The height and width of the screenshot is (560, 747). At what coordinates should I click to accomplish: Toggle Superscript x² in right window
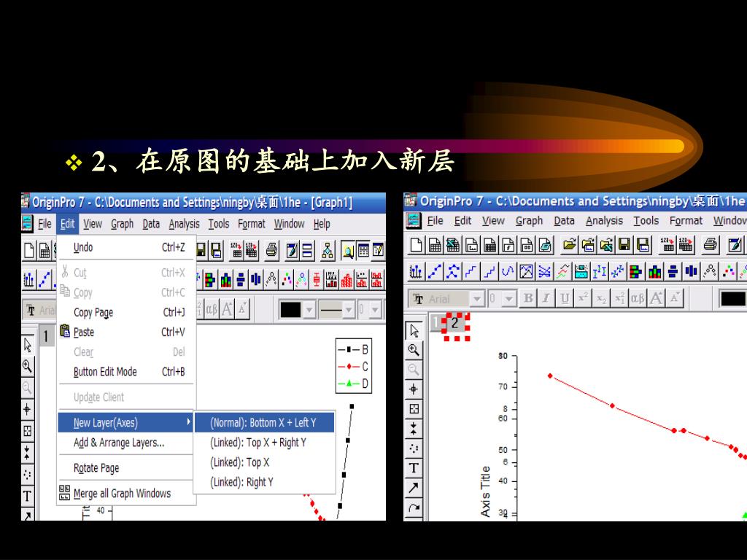pos(583,298)
